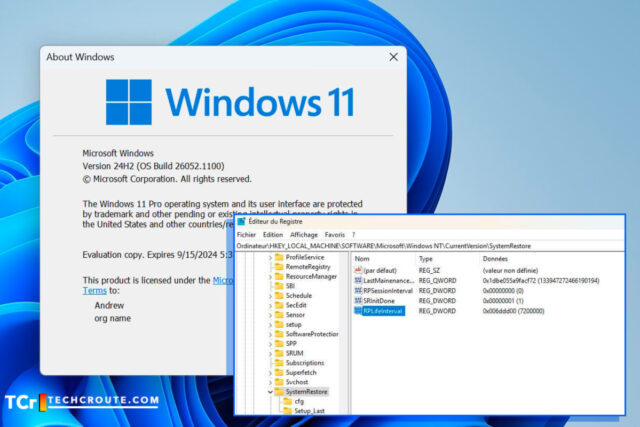The height and width of the screenshot is (427, 640).
Task: Click the (par défaut) string value icon
Action: click(x=358, y=270)
